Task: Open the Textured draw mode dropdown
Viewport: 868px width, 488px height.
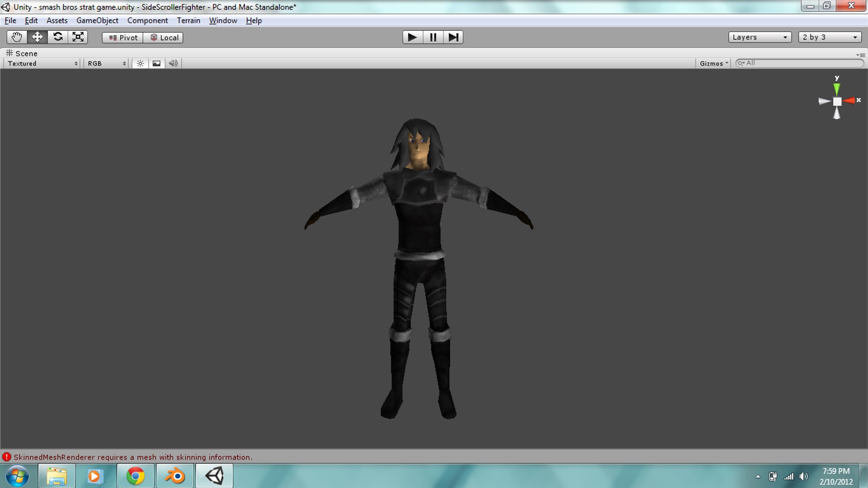Action: click(x=42, y=63)
